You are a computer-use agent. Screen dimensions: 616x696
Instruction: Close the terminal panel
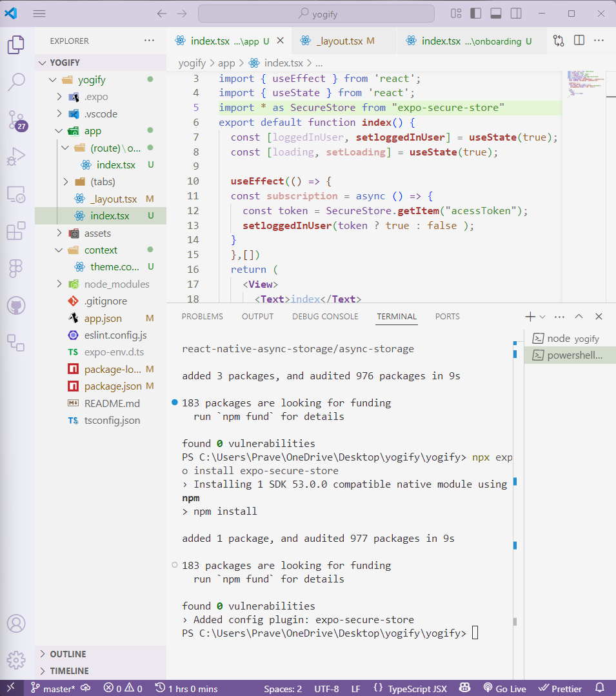[x=599, y=317]
